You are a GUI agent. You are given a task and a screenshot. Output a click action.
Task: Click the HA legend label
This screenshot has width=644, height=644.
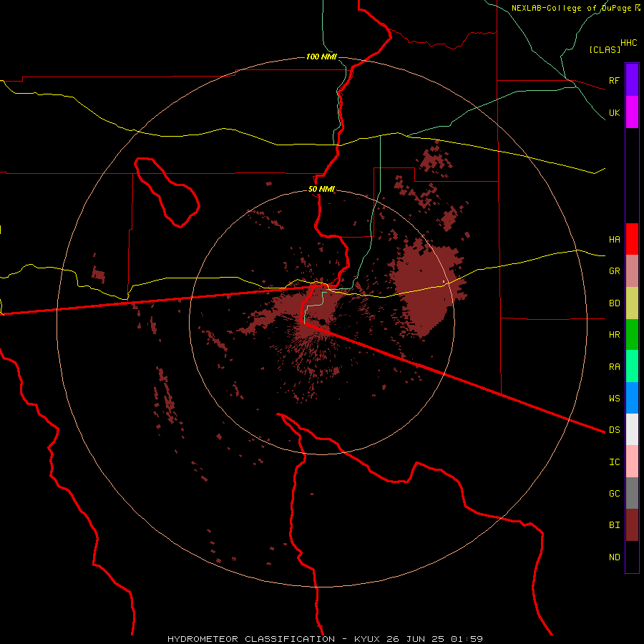click(614, 239)
